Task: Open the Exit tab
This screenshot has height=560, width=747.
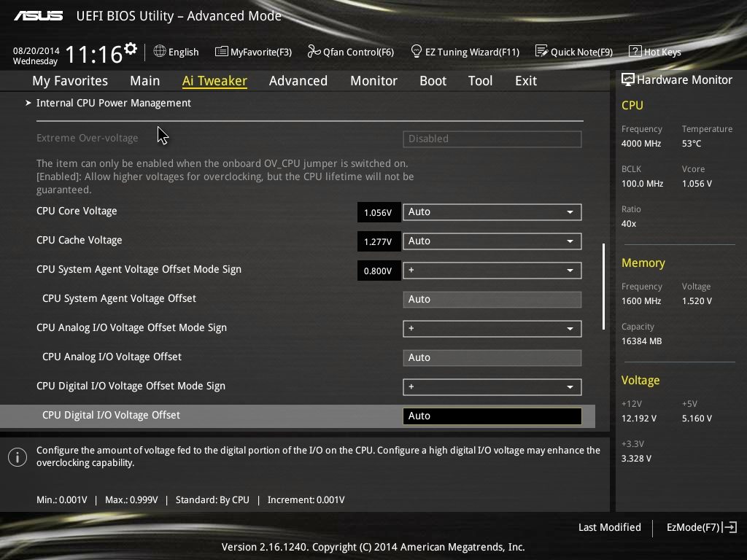Action: (526, 80)
